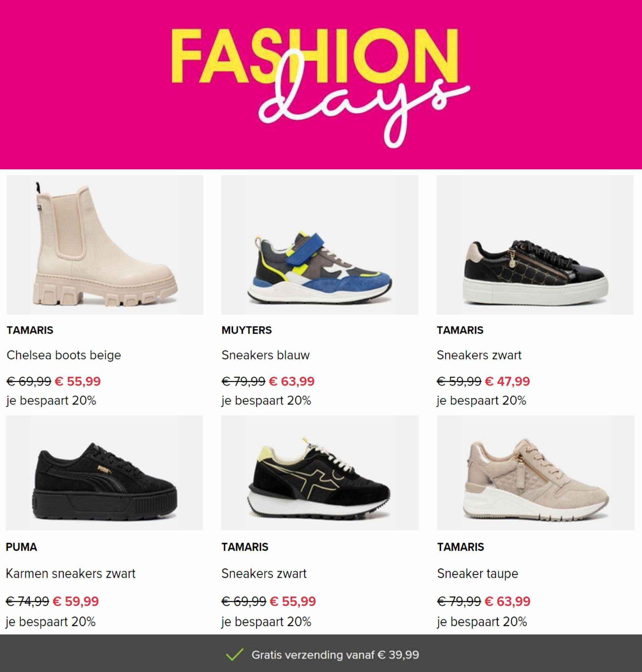
Task: Click the green checkmark icon
Action: [235, 655]
